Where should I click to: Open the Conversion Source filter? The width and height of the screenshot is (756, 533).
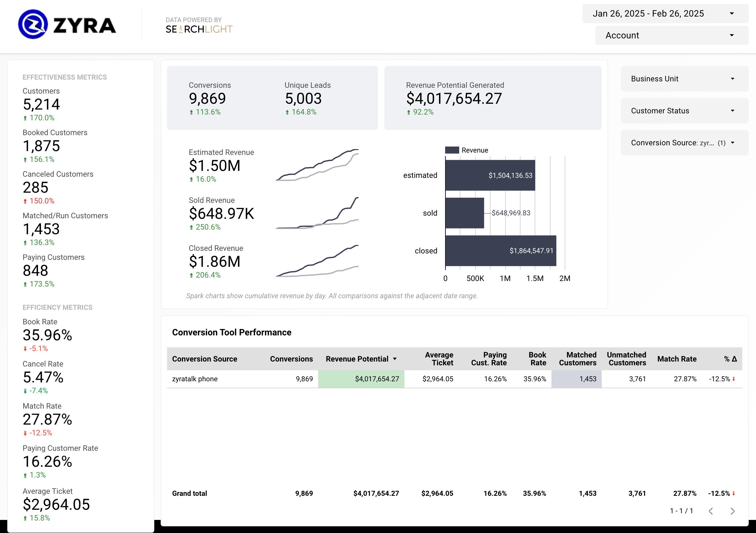(684, 143)
